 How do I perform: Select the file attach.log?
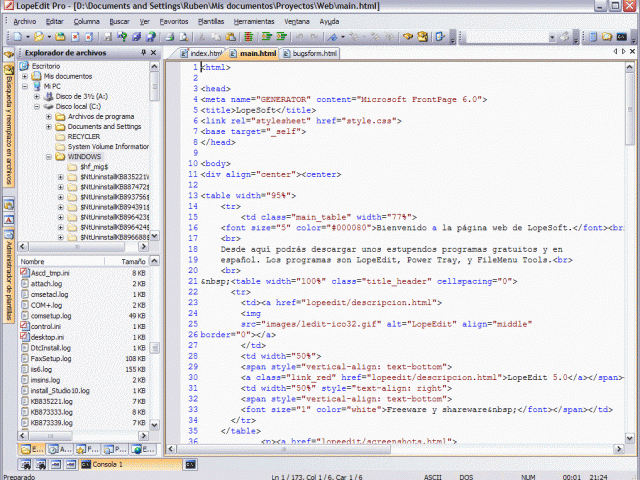47,284
